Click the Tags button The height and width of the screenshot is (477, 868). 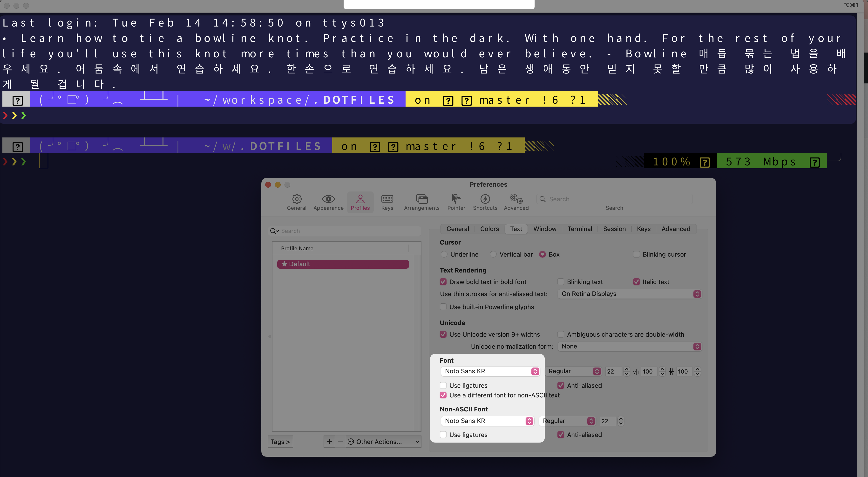280,441
